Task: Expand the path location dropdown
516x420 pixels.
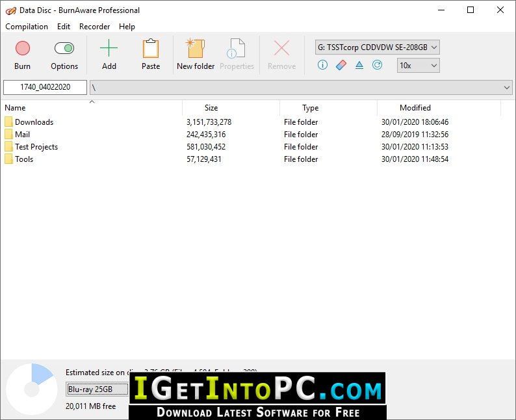Action: [506, 88]
